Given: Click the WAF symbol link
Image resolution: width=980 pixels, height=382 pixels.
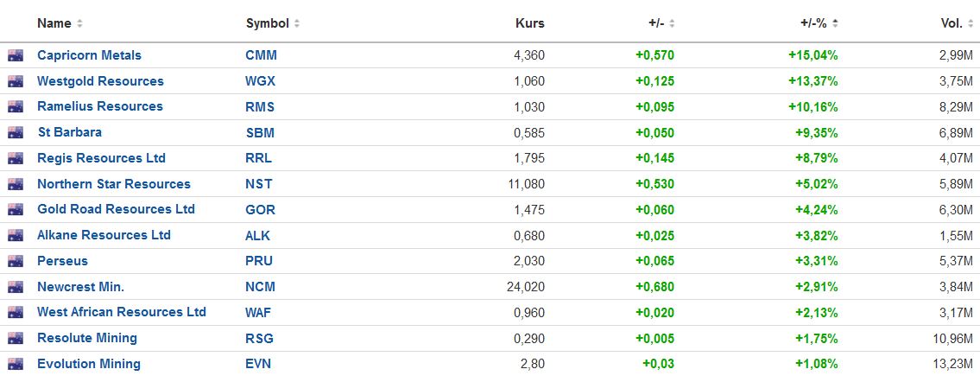Looking at the screenshot, I should 258,312.
